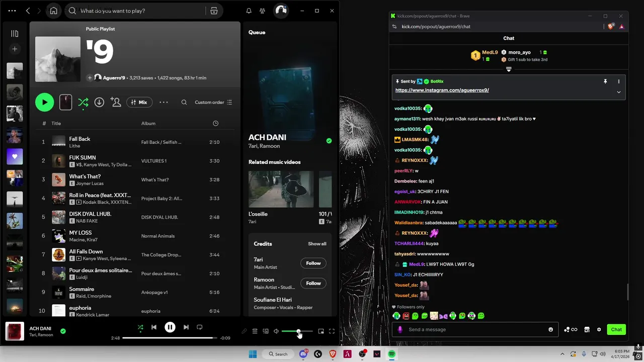
Task: Toggle the Queue view icon
Action: (255, 331)
